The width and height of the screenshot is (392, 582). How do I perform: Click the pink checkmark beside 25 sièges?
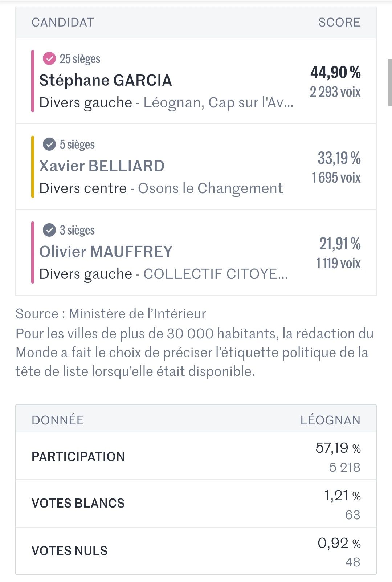[49, 58]
